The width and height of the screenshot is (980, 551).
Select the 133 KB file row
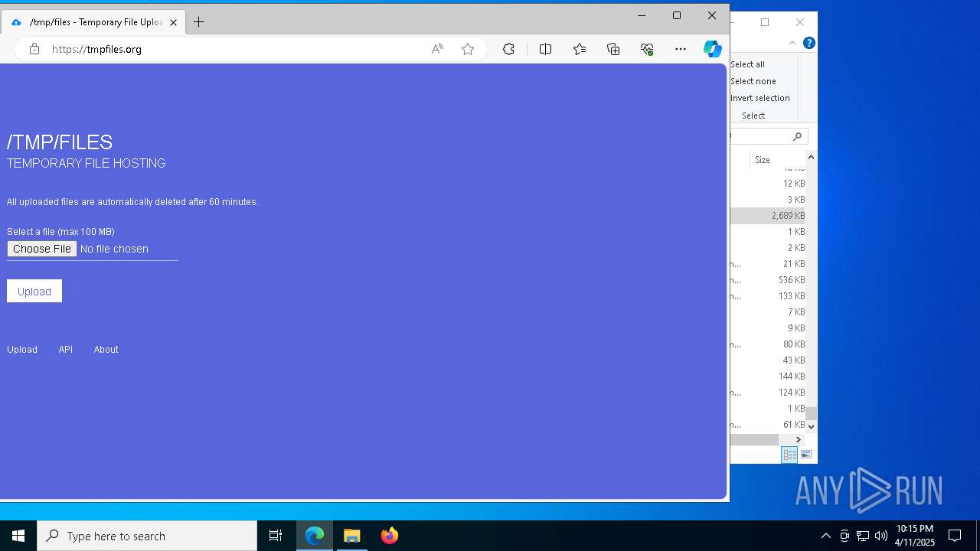click(x=768, y=296)
